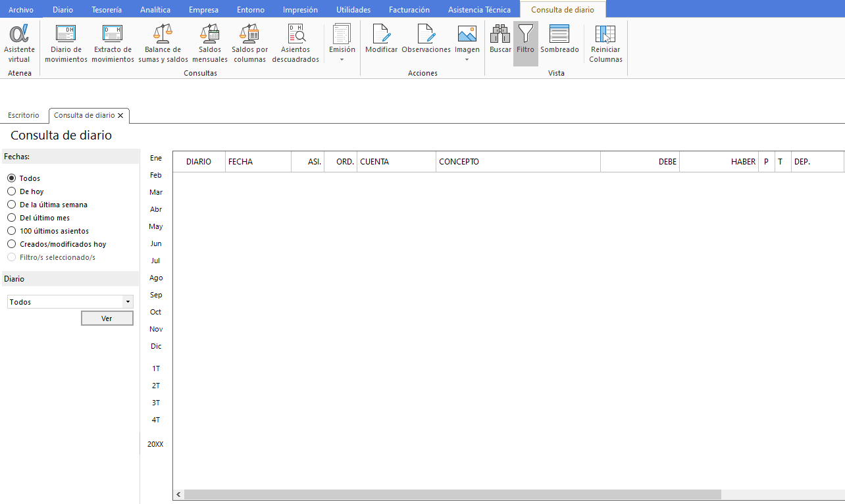Viewport: 845px width, 504px height.
Task: Close the Consulta de diario tab
Action: 120,115
